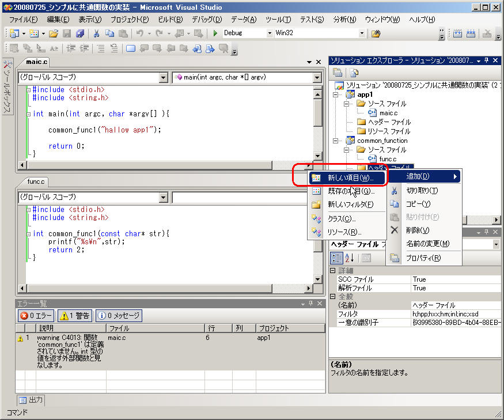Select func.c file in solution tree
504x420 pixels.
tap(387, 159)
